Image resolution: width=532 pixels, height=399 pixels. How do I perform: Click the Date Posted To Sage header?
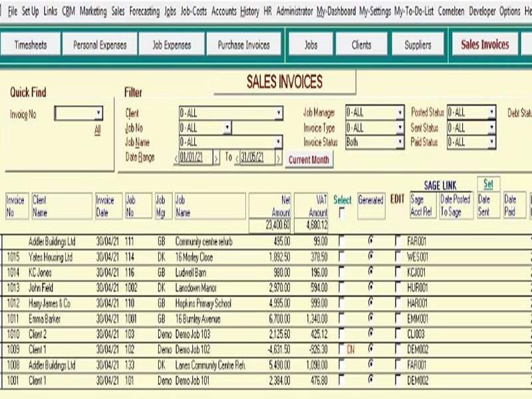456,205
